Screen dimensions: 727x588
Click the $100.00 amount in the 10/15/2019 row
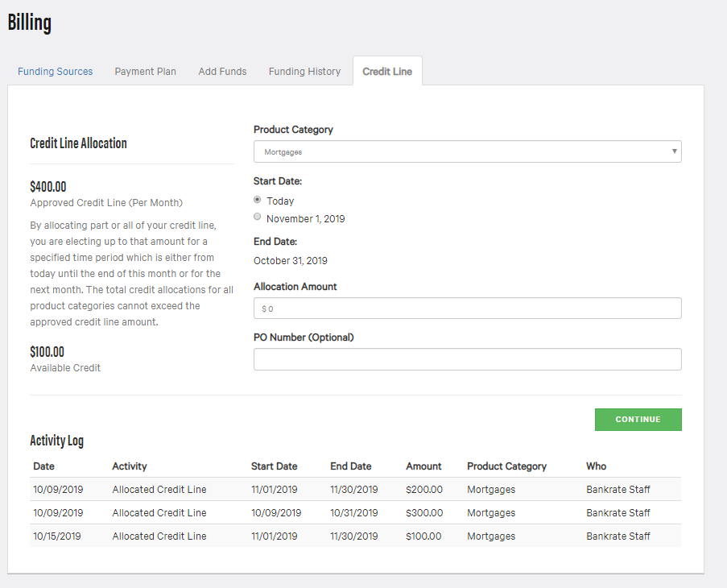[x=423, y=536]
